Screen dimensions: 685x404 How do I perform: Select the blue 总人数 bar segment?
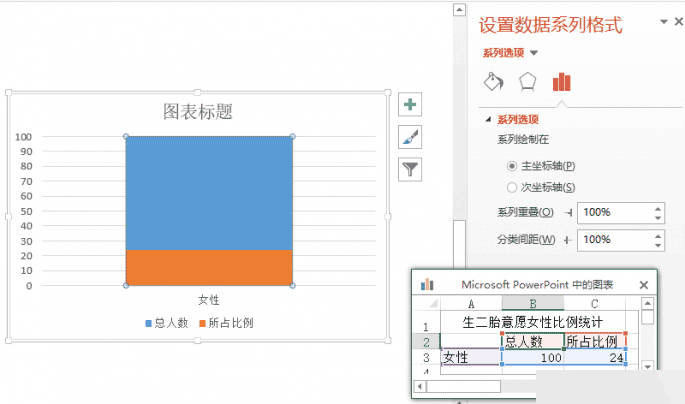pyautogui.click(x=209, y=193)
